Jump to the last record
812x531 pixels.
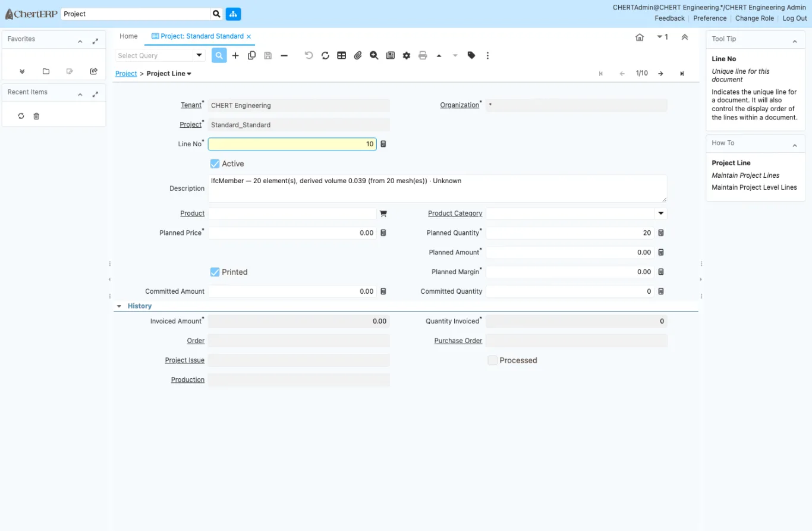pos(682,74)
